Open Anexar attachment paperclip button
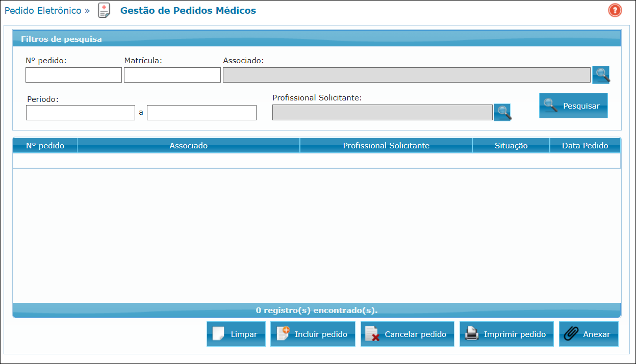This screenshot has width=636, height=364. pos(589,334)
